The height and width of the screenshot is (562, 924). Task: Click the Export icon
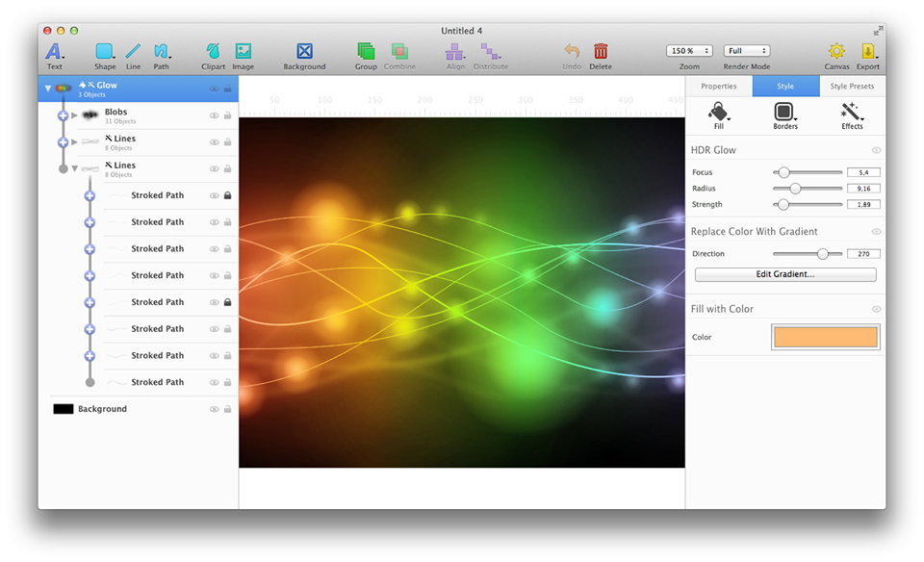[x=868, y=51]
